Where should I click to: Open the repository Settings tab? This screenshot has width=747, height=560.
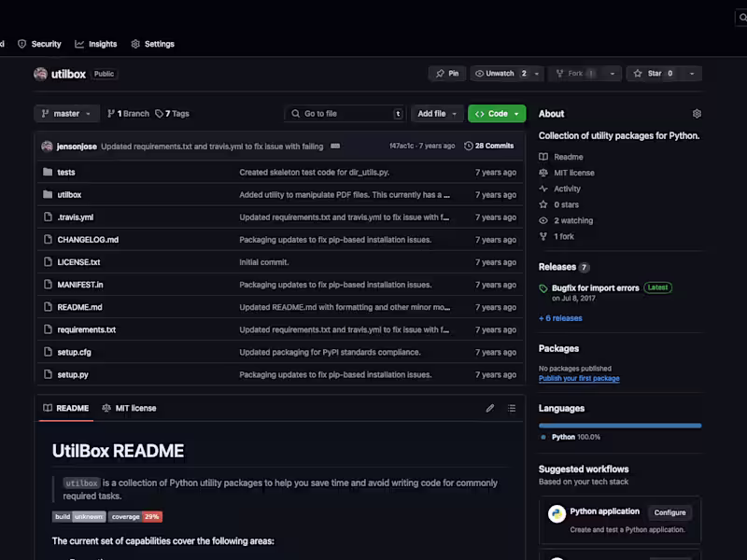tap(153, 44)
